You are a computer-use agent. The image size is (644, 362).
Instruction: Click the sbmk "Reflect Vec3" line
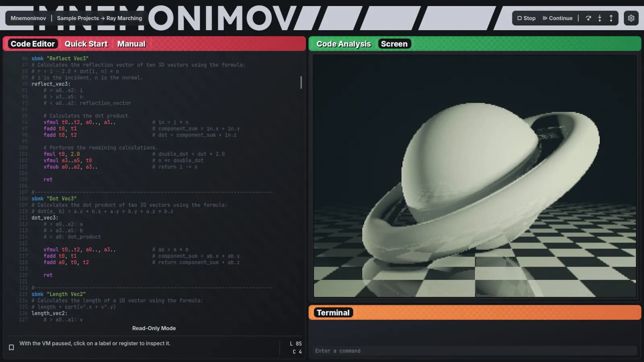point(60,58)
